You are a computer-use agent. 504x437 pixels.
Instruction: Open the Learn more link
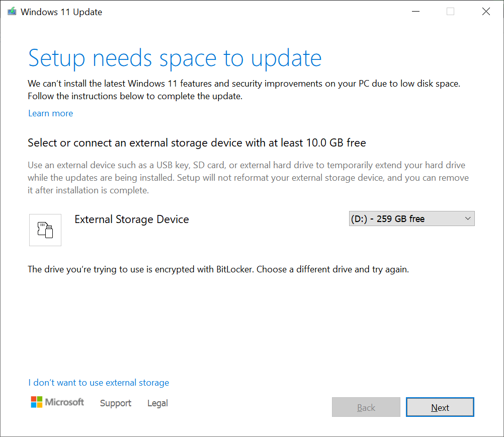coord(50,113)
